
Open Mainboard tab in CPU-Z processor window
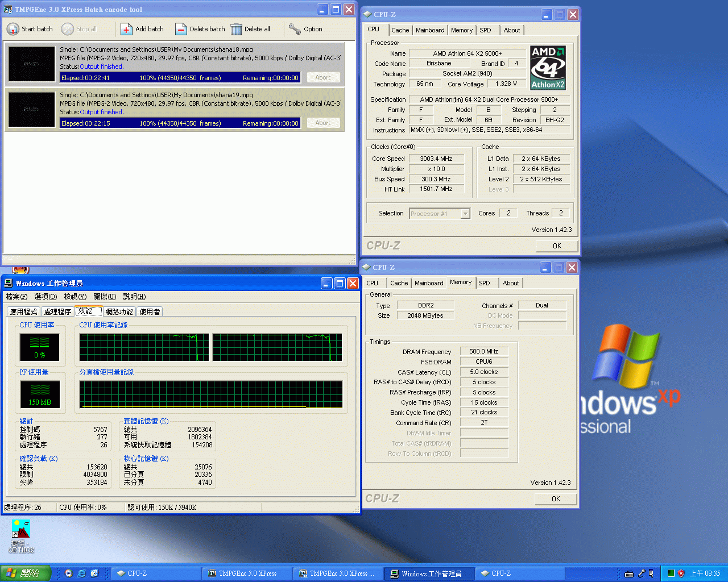point(430,30)
